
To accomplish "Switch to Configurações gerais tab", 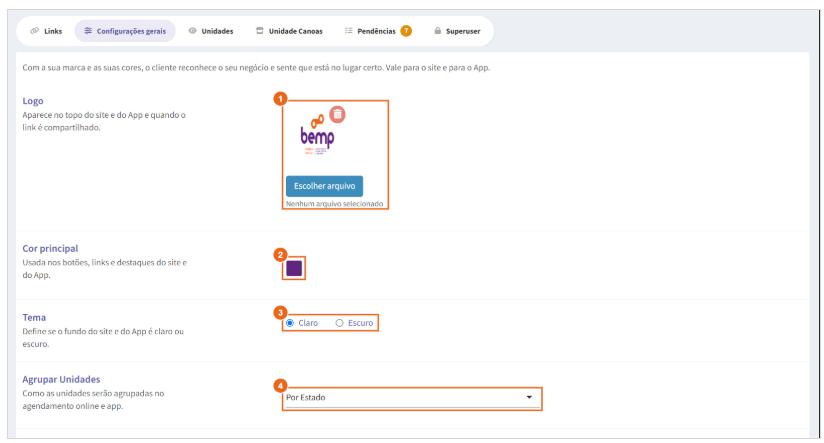I will coord(125,31).
